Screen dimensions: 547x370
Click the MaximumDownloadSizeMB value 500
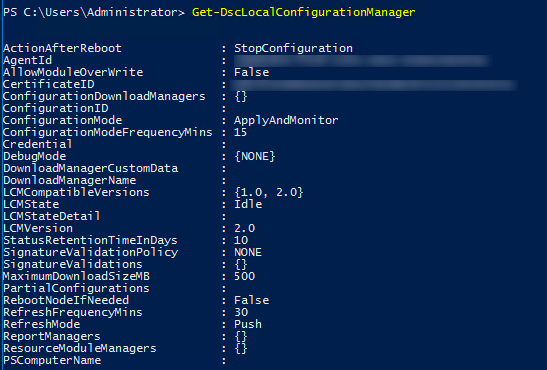click(x=245, y=276)
